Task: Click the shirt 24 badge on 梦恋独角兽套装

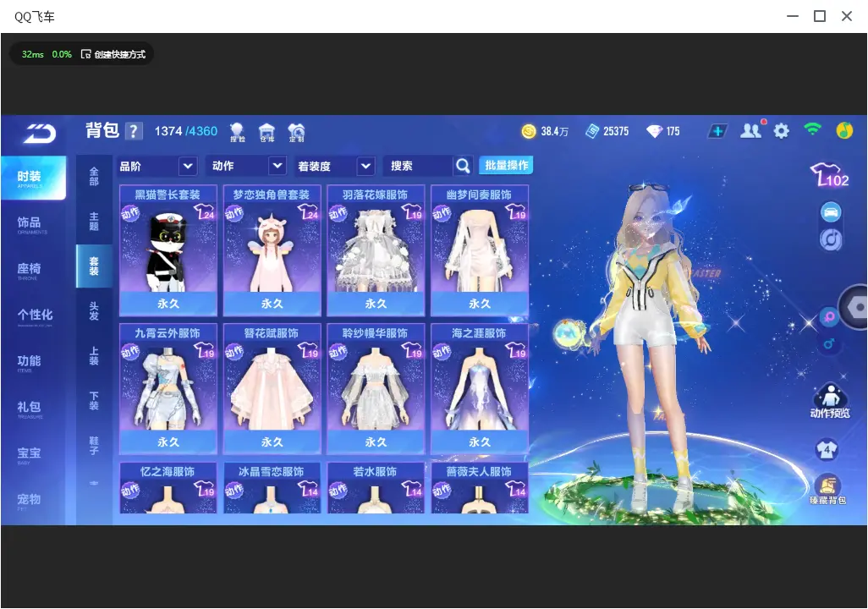Action: tap(309, 212)
